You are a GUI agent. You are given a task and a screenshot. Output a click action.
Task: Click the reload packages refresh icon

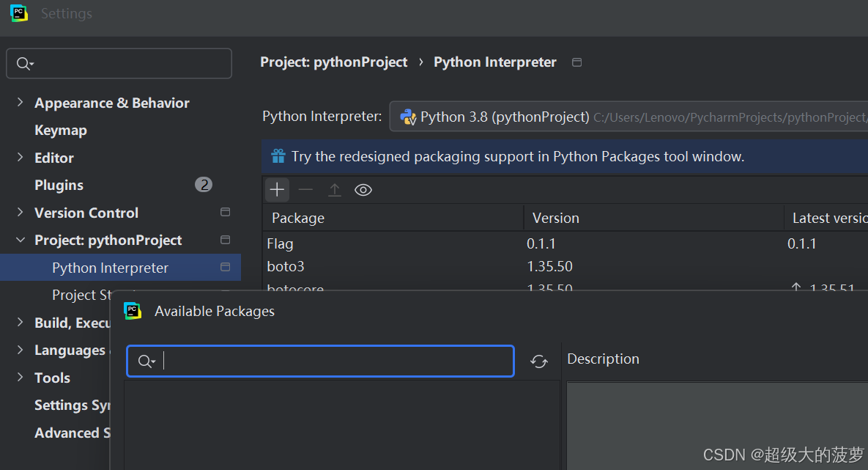pos(539,361)
